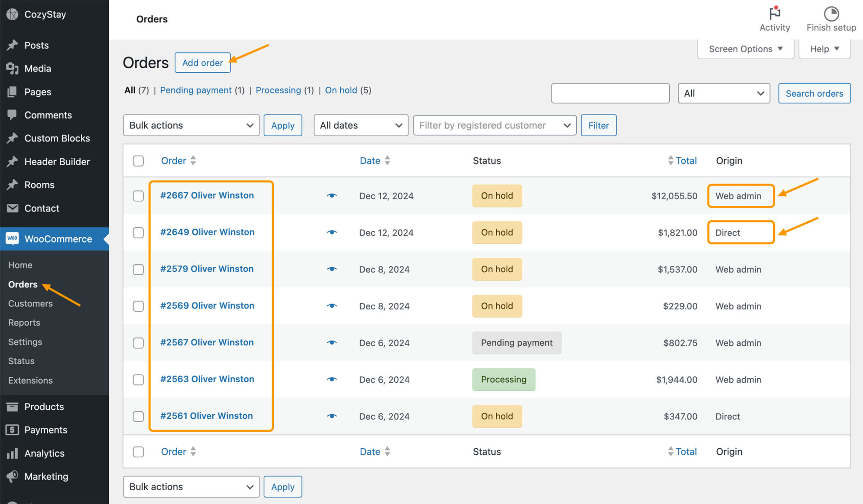Click the Contact envelope icon
This screenshot has width=863, height=504.
[x=13, y=208]
